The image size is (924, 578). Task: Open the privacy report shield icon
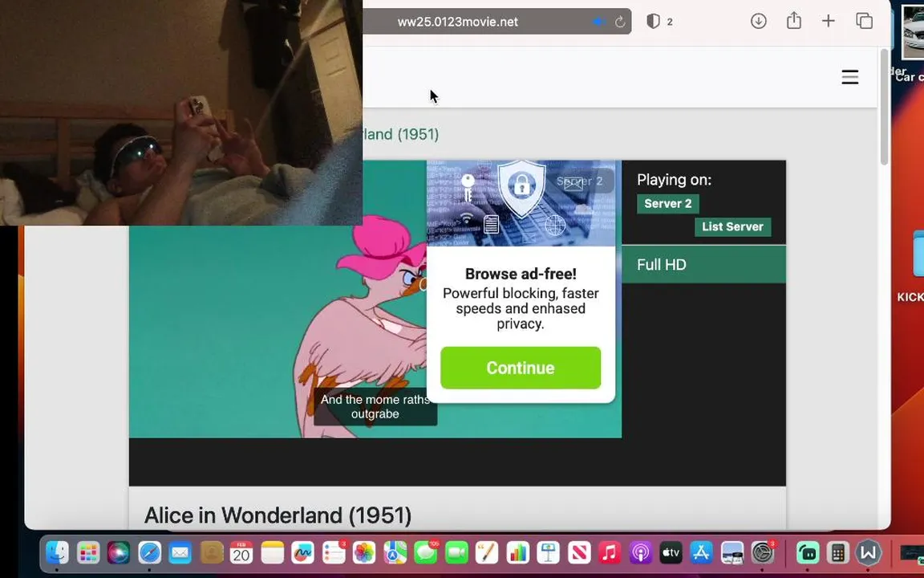(x=653, y=22)
